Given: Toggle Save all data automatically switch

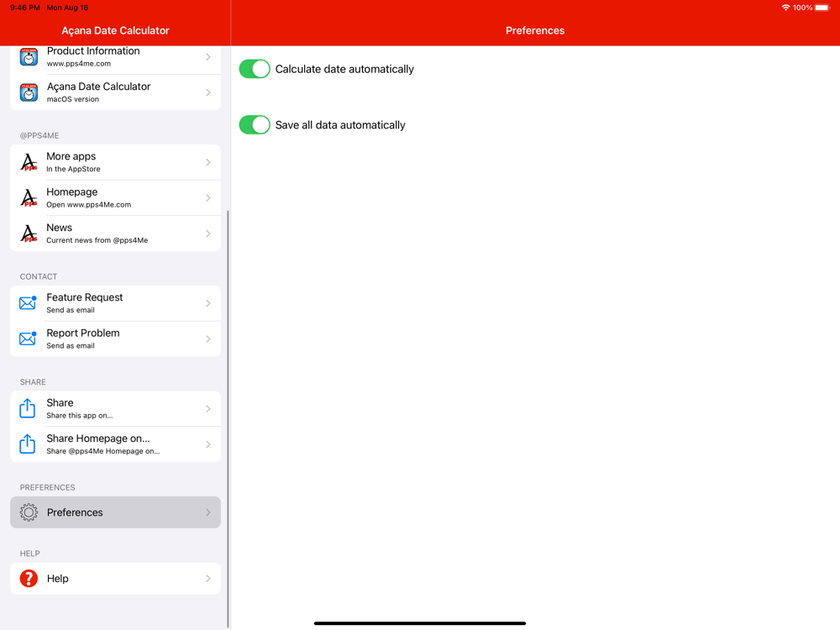Looking at the screenshot, I should [255, 125].
